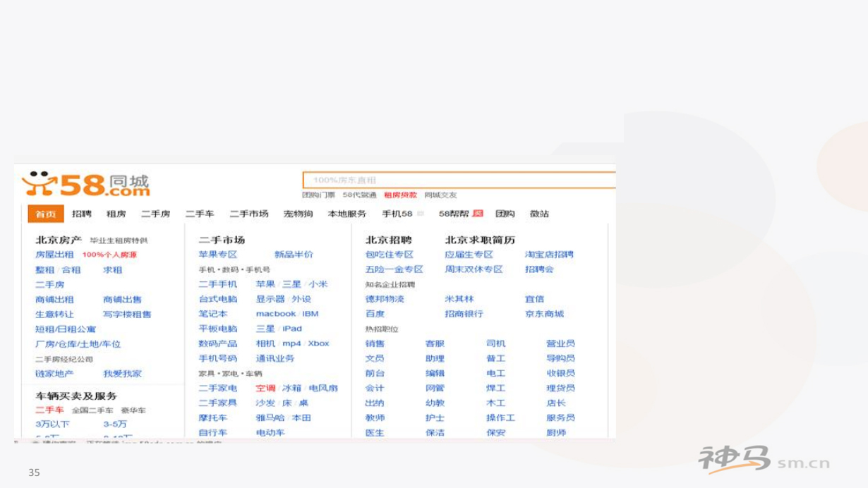Open the 招聘 nav menu item

[x=82, y=214]
